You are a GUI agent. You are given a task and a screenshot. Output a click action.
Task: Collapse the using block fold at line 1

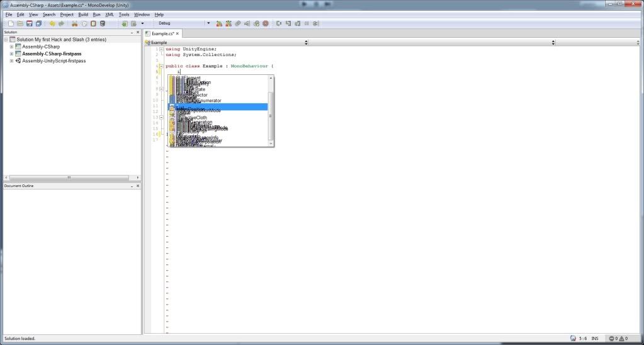(x=161, y=49)
